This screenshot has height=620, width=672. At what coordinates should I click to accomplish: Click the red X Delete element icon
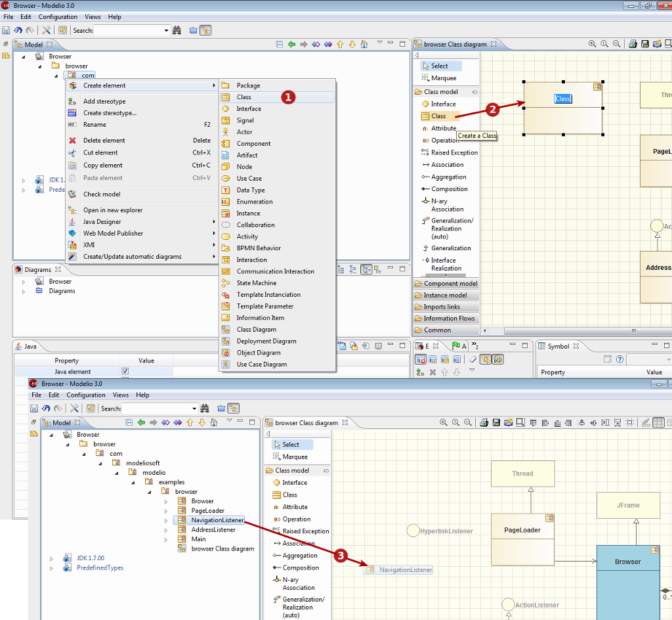click(x=72, y=141)
